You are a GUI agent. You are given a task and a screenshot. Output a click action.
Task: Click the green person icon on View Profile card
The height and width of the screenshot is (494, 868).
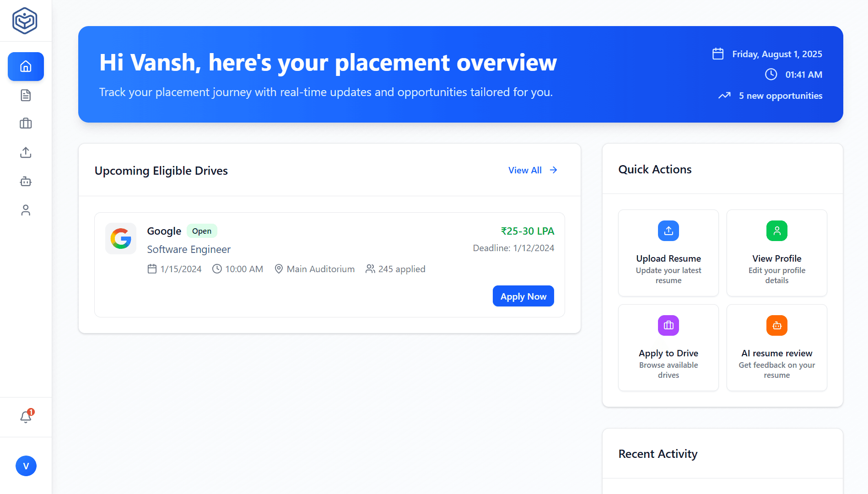pyautogui.click(x=776, y=231)
